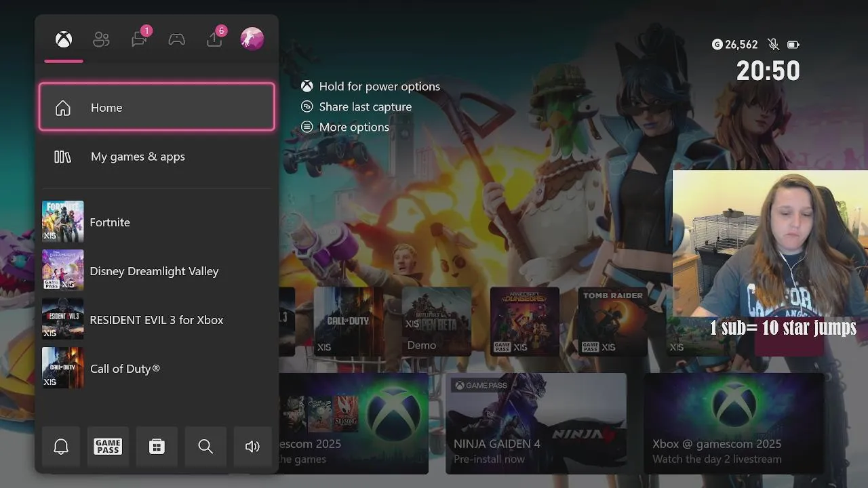Open notifications bell icon

click(61, 446)
